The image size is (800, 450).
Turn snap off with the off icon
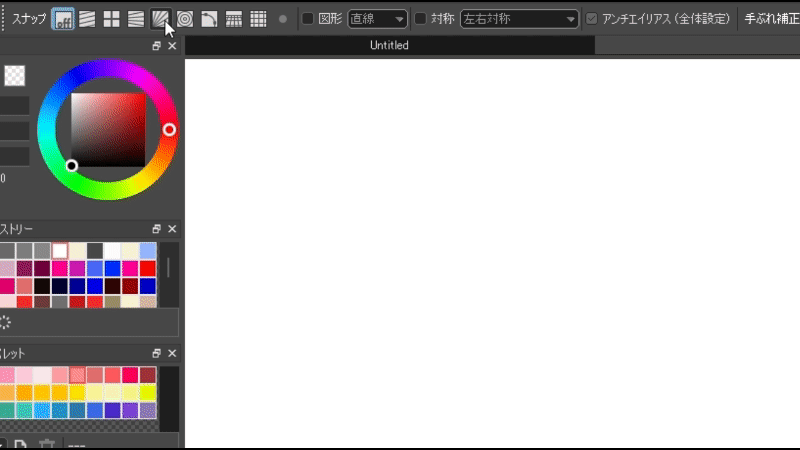[63, 19]
